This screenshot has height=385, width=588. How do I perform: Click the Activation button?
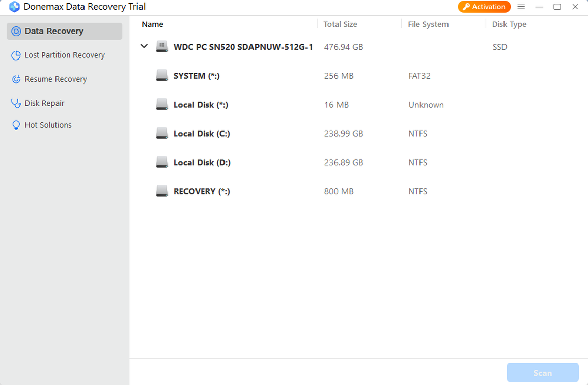(484, 7)
